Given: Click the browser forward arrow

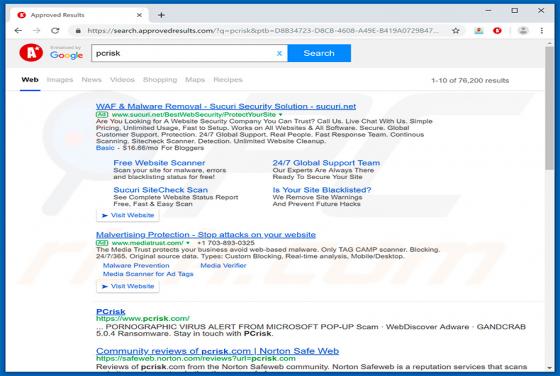Looking at the screenshot, I should pos(36,31).
